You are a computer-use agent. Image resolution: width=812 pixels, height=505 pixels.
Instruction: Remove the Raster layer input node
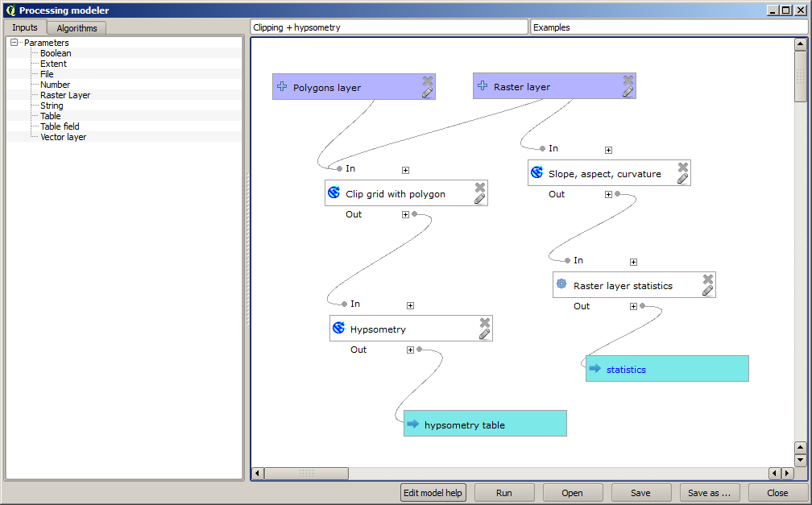[x=628, y=81]
